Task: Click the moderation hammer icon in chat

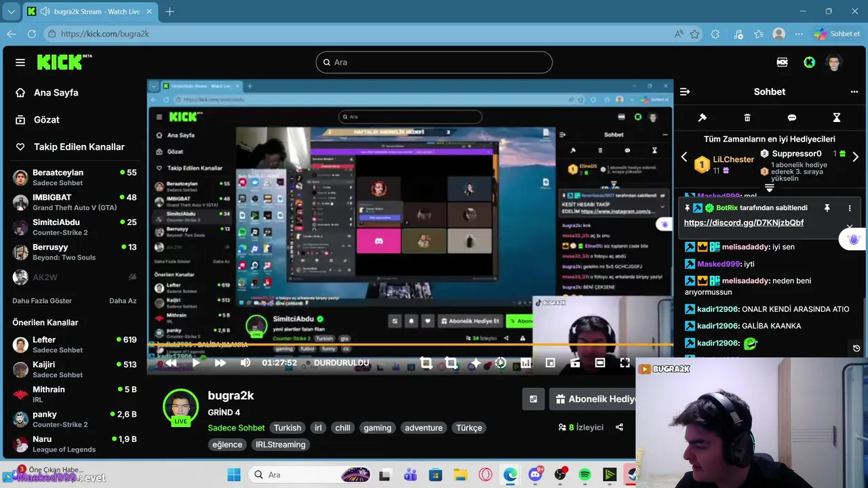Action: (x=703, y=118)
